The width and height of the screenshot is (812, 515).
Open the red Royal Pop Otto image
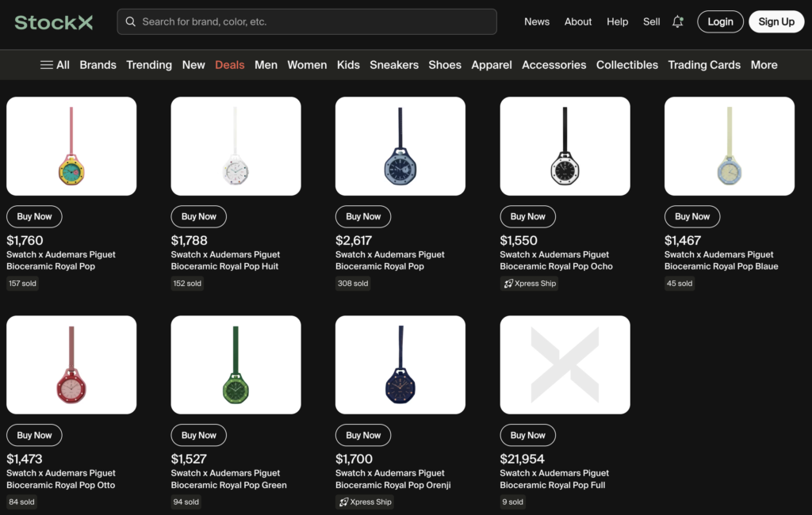71,365
